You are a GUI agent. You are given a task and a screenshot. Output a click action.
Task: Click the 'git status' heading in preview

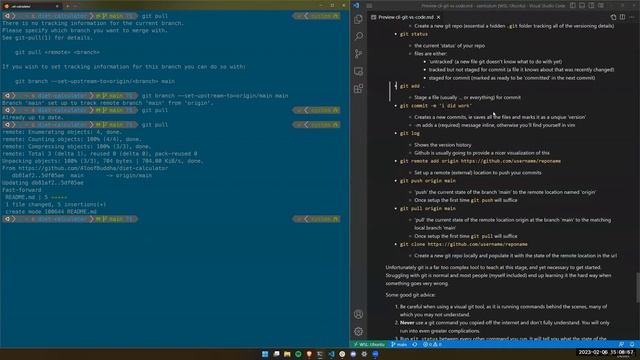coord(413,34)
